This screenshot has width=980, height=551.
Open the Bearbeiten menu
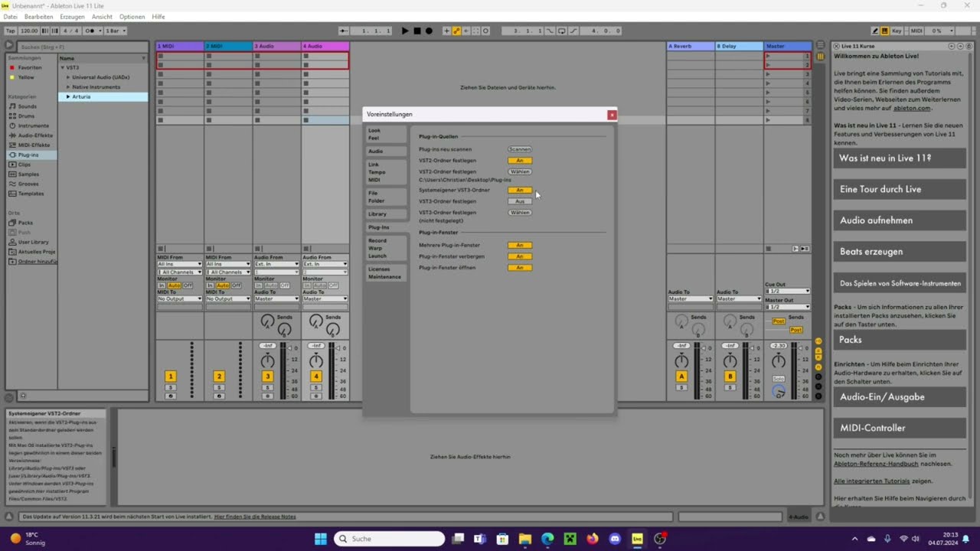pyautogui.click(x=38, y=17)
